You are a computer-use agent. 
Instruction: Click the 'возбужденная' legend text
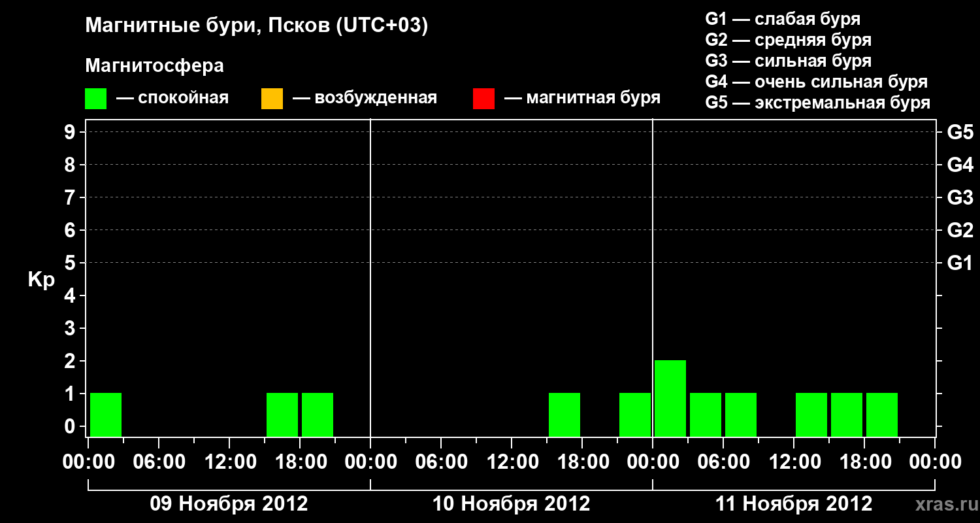pos(376,99)
